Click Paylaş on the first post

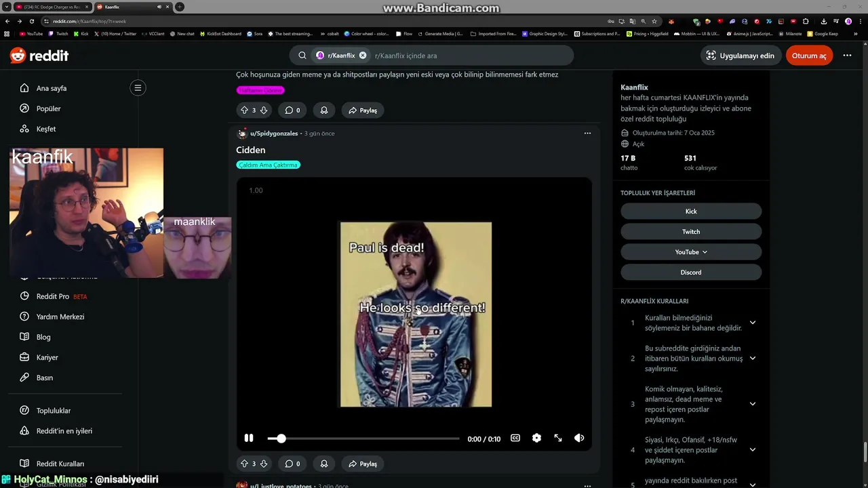click(x=363, y=110)
